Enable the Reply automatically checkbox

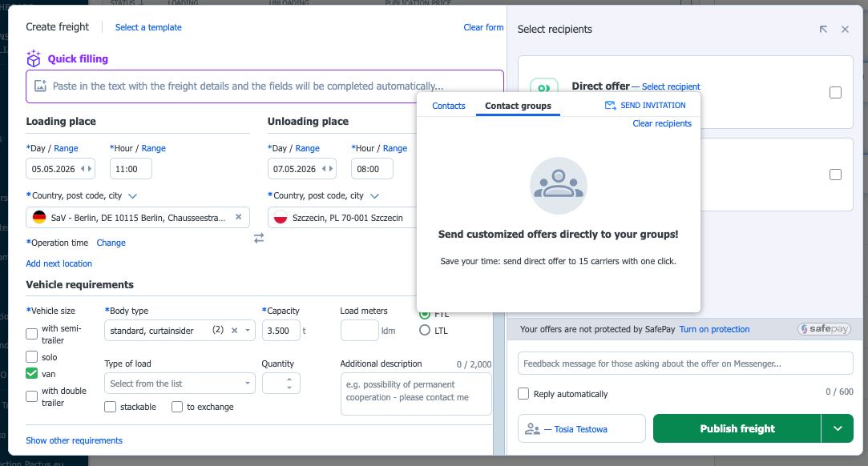tap(523, 394)
